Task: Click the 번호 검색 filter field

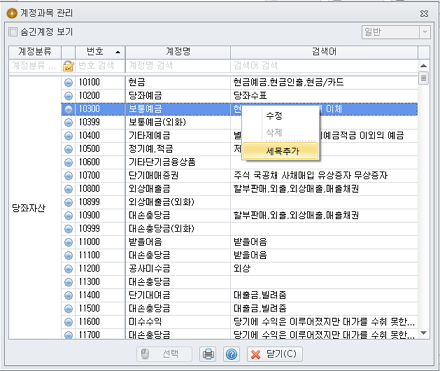Action: pos(100,66)
